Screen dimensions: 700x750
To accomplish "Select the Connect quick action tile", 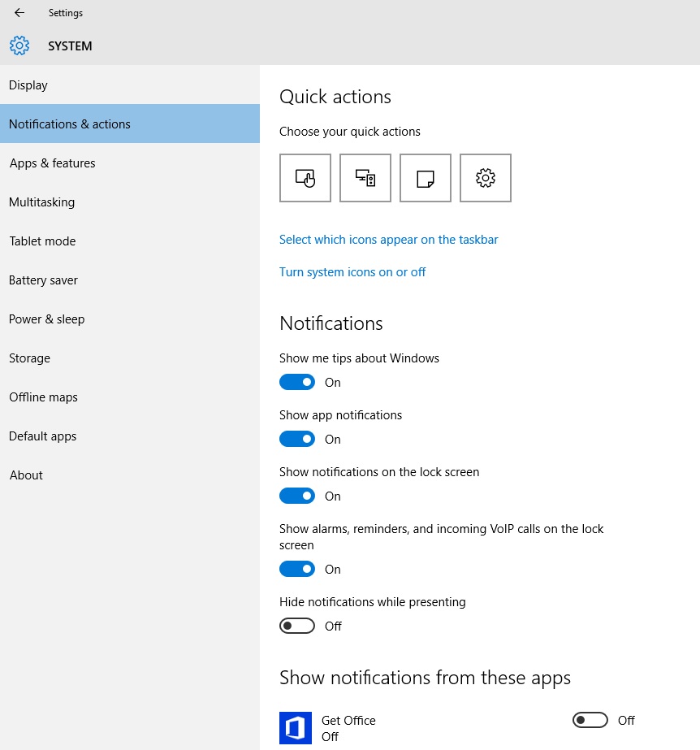I will click(x=365, y=178).
